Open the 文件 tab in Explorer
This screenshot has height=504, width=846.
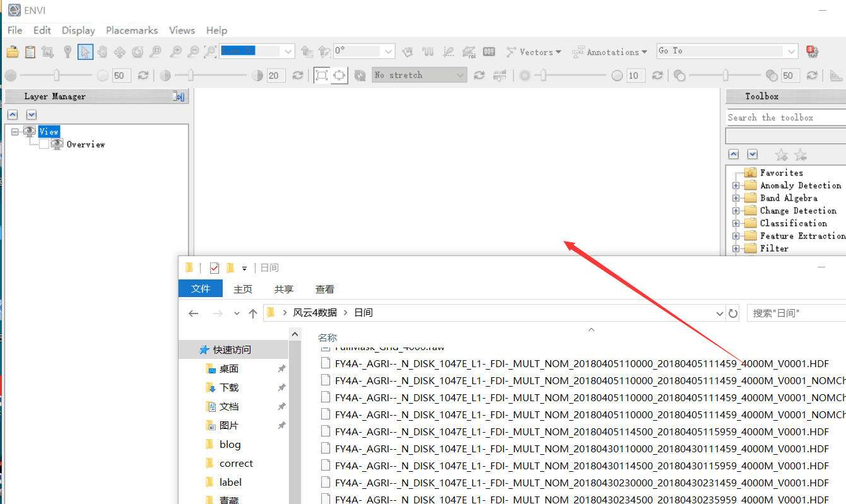point(201,288)
